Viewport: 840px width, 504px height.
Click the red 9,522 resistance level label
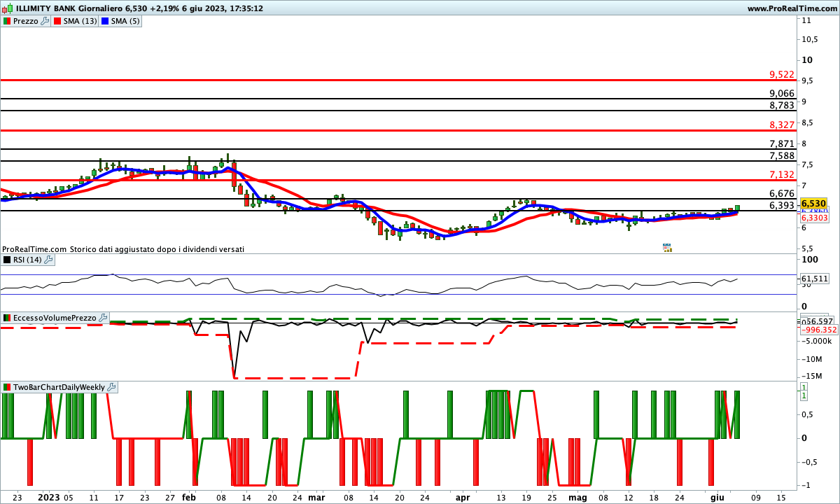click(781, 74)
